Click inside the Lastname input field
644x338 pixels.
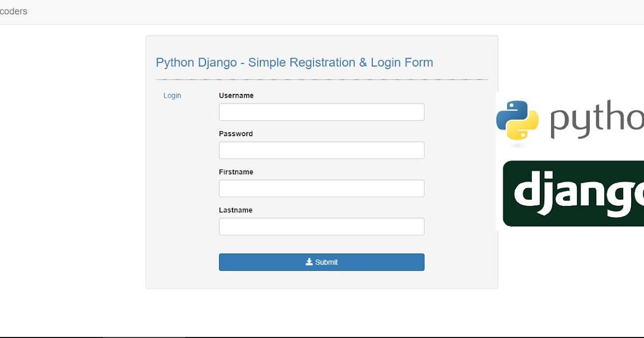coord(321,226)
